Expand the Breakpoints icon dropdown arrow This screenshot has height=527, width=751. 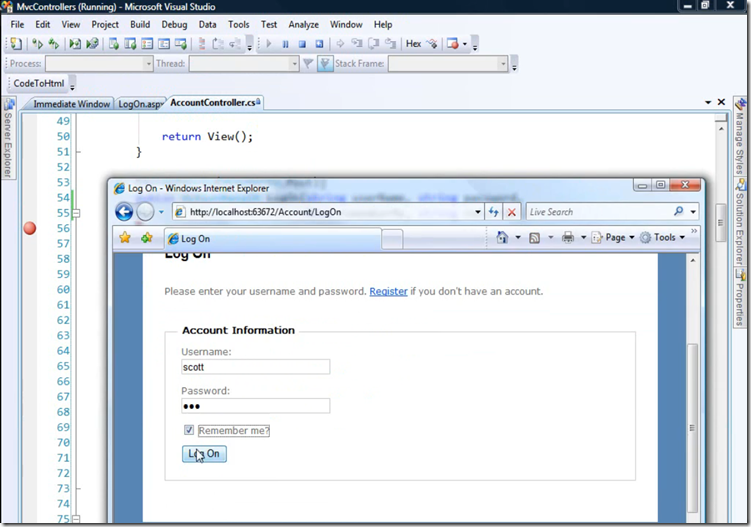coord(465,44)
